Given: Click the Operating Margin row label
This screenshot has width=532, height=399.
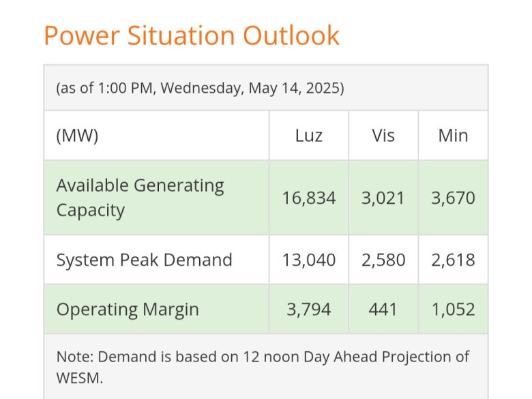Looking at the screenshot, I should [x=128, y=309].
